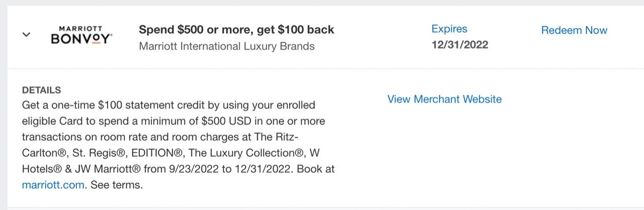Click the 9/23/2022 start date in details
The image size is (644, 210).
coord(192,169)
